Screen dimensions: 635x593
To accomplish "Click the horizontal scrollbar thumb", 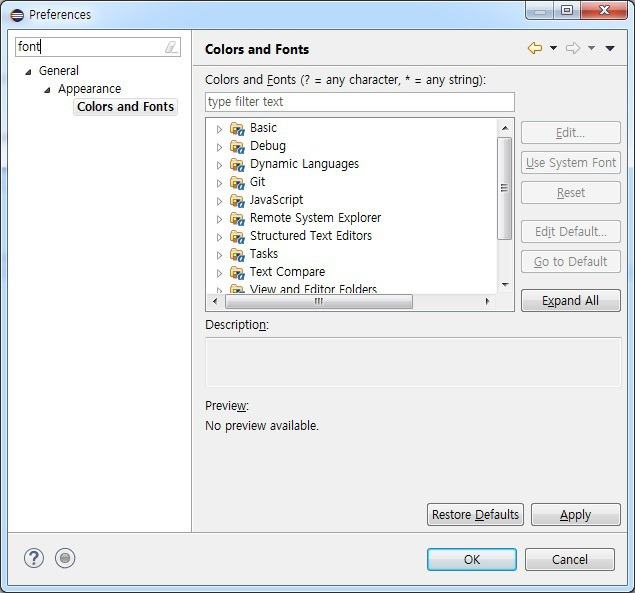I will coord(319,301).
